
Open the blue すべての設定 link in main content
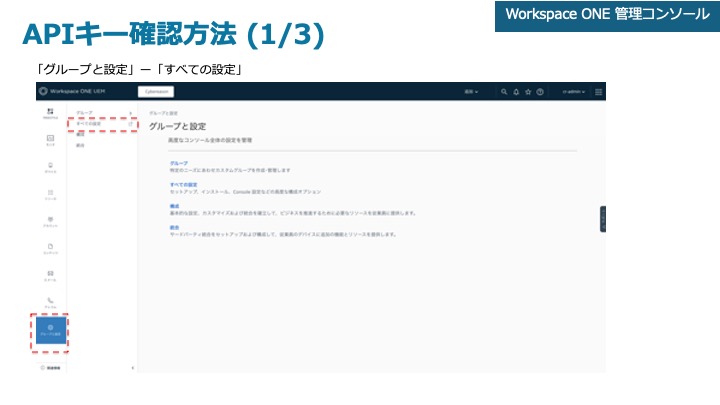183,185
